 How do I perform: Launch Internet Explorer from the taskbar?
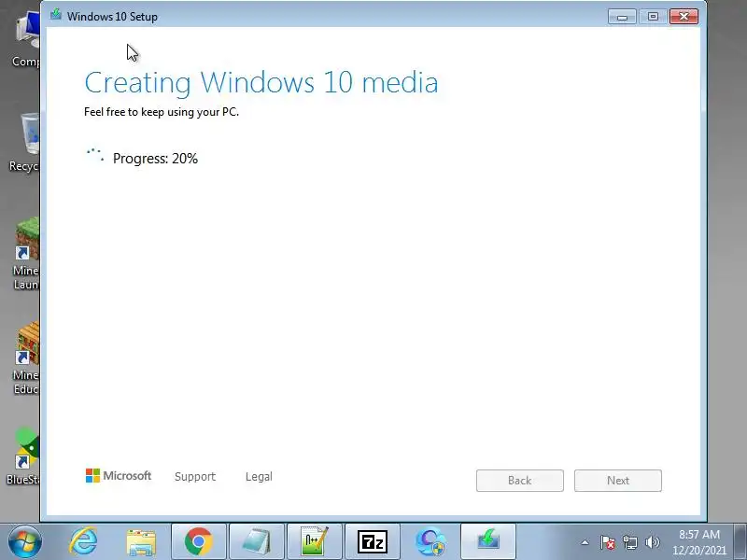83,542
